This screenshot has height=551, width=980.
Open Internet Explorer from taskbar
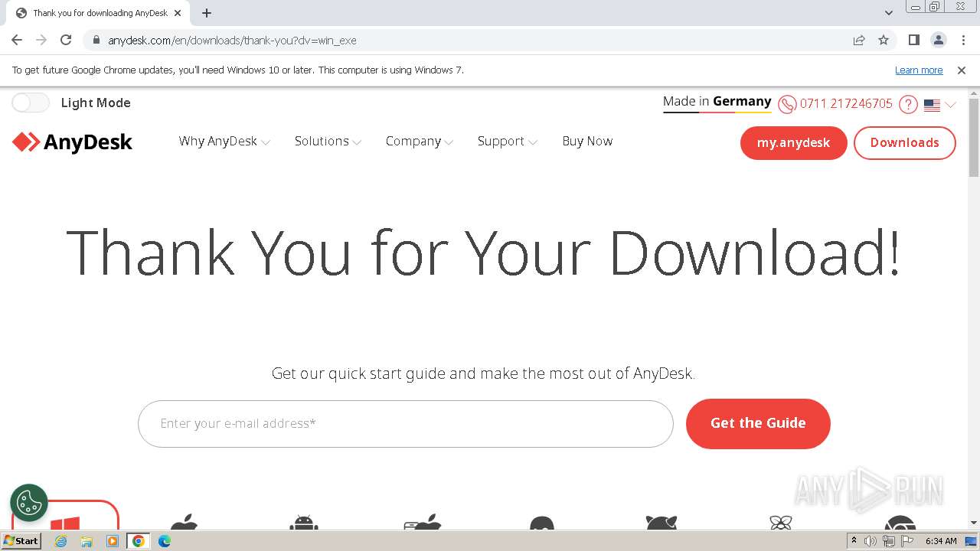[x=61, y=541]
